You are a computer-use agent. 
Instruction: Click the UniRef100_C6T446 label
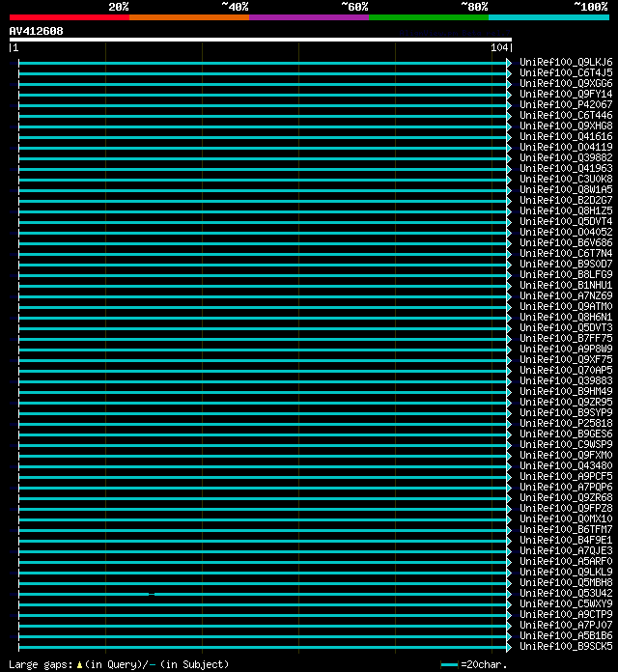coord(566,115)
